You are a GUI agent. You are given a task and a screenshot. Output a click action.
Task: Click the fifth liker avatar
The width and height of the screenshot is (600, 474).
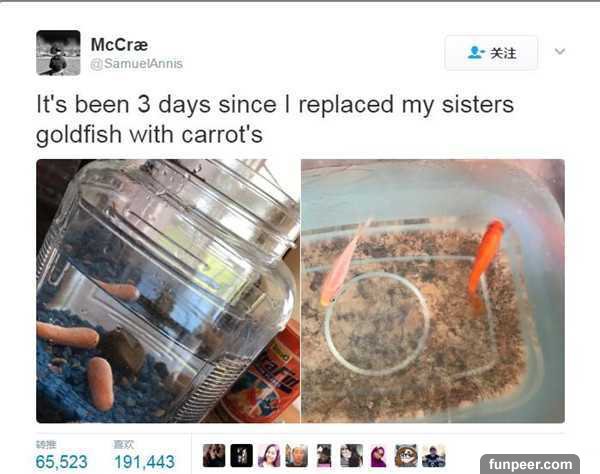tap(324, 456)
